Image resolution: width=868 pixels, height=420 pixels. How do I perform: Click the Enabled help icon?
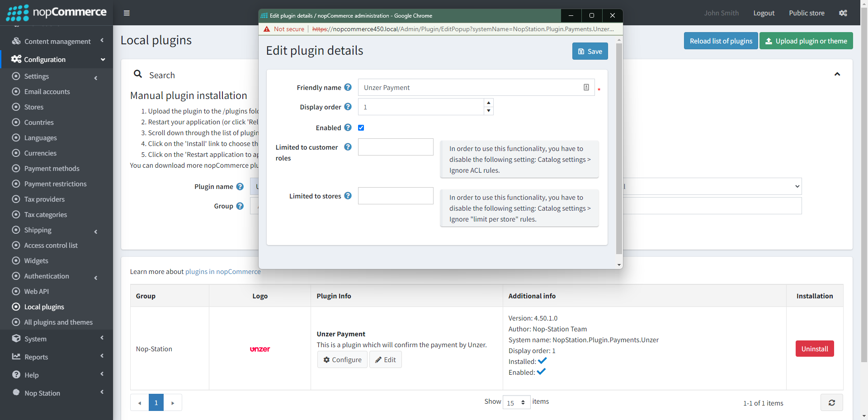[x=348, y=127]
